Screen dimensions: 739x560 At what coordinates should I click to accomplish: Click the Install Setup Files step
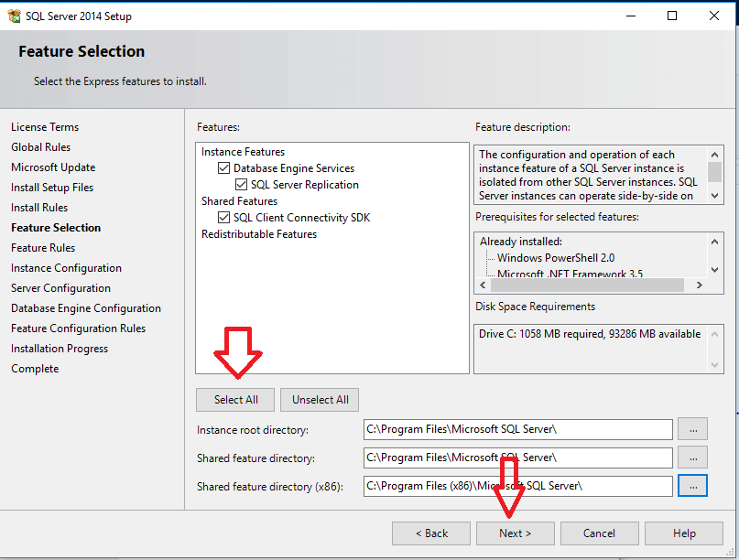point(52,188)
